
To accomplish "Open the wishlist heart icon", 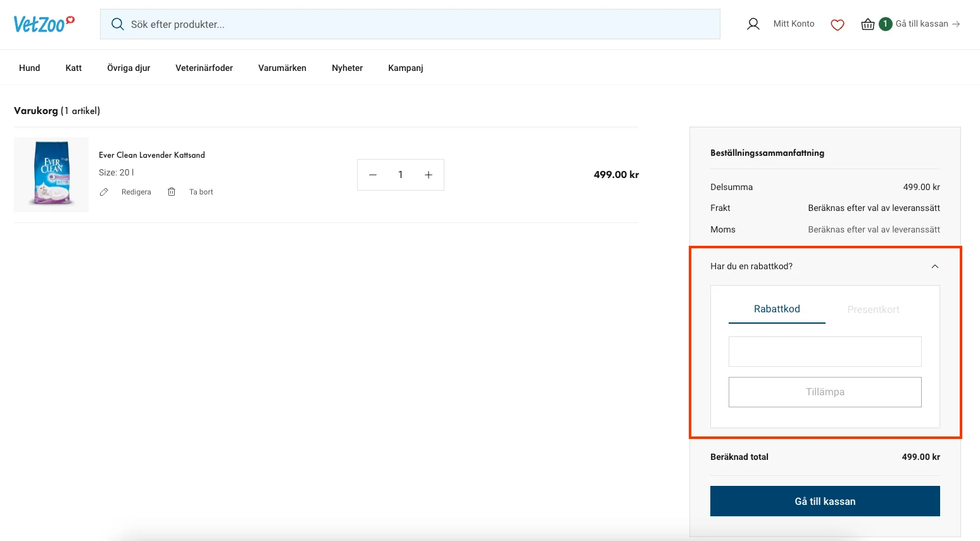I will (837, 25).
